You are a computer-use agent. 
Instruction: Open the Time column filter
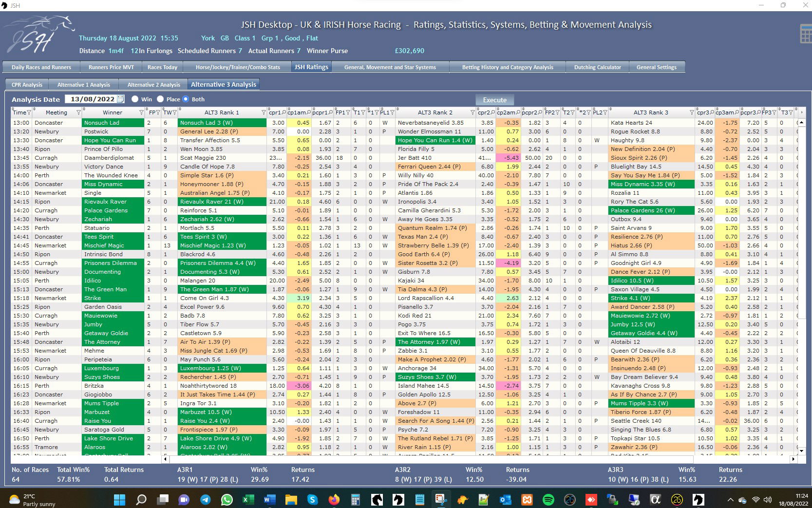(29, 113)
